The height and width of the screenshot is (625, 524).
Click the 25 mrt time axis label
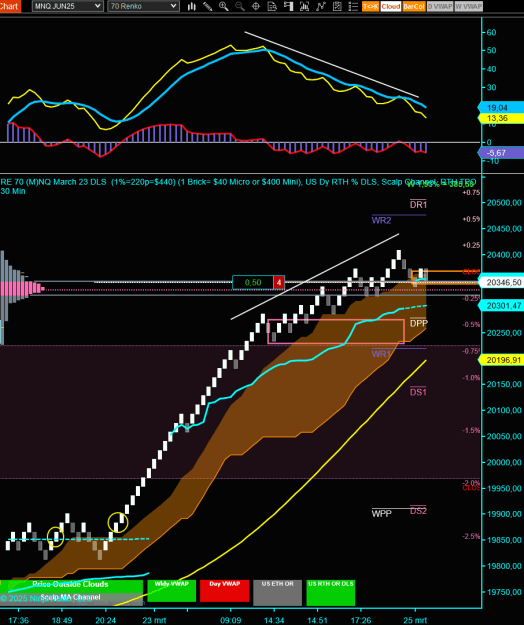point(415,620)
